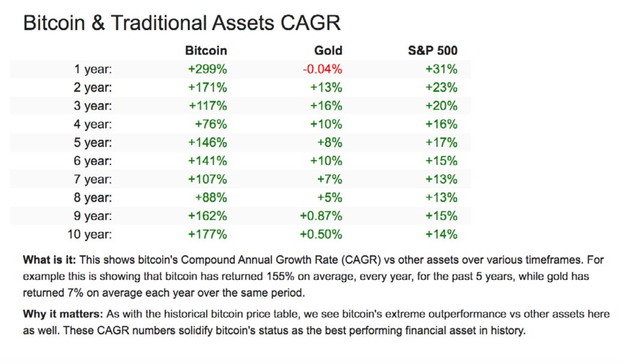Select the Bitcoin column header

click(206, 51)
